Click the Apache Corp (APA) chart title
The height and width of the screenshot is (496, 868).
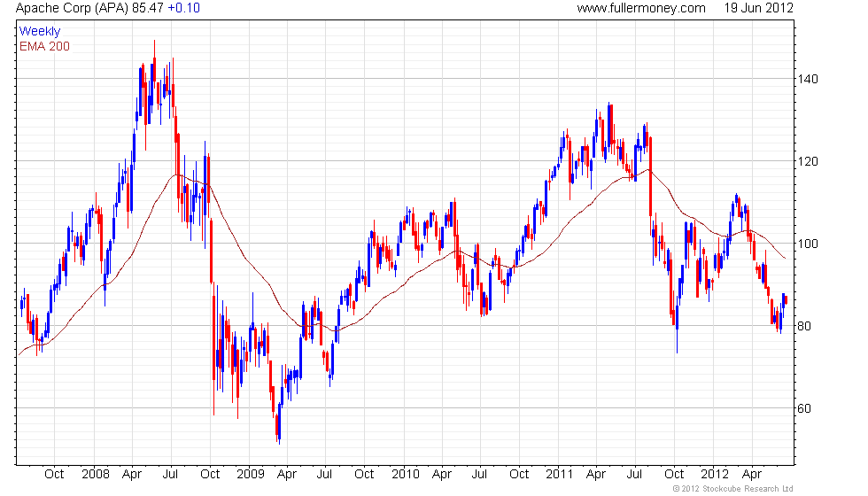click(72, 8)
